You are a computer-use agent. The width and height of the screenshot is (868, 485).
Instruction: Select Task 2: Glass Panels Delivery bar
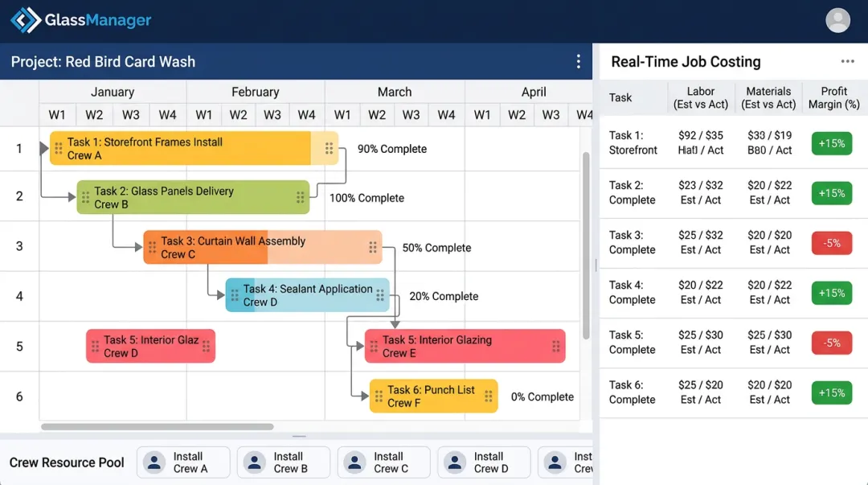pyautogui.click(x=193, y=197)
